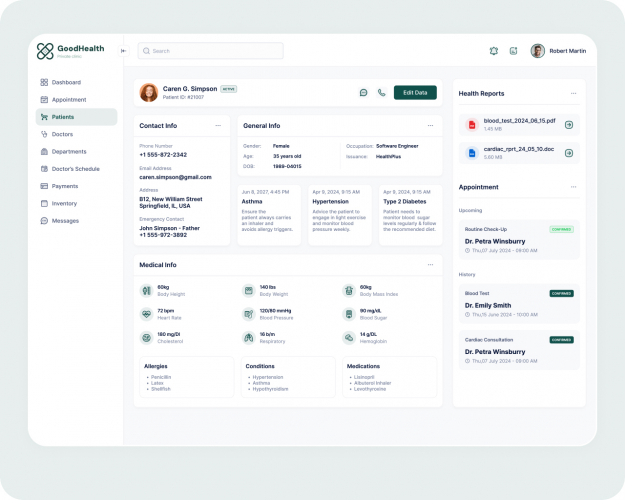625x500 pixels.
Task: Click the John Simpson - Father contact
Action: 169,228
